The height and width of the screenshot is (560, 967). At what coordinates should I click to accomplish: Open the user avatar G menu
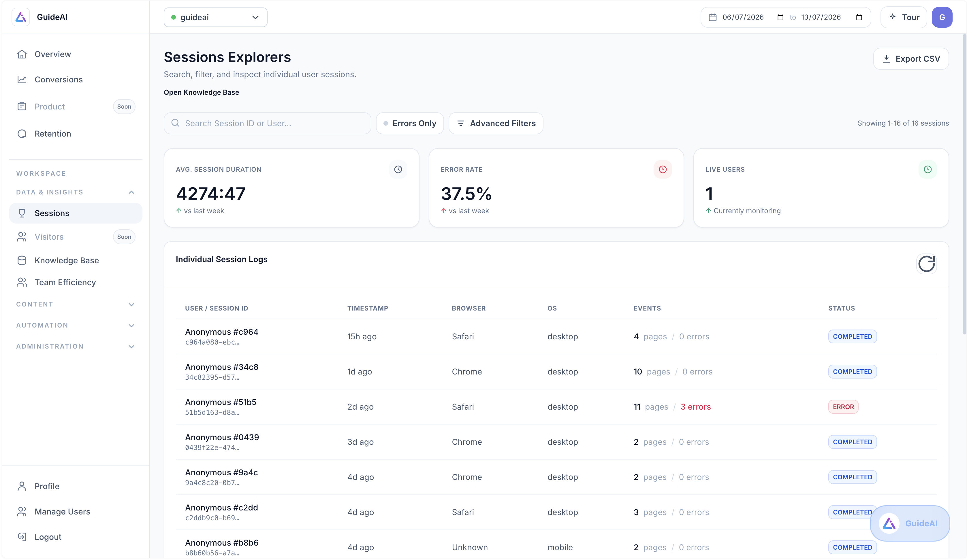pyautogui.click(x=942, y=17)
